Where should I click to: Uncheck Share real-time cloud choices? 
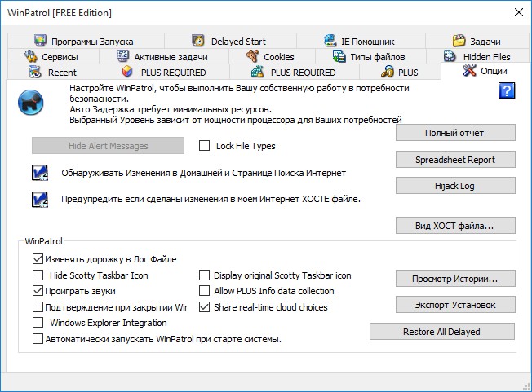coord(204,307)
